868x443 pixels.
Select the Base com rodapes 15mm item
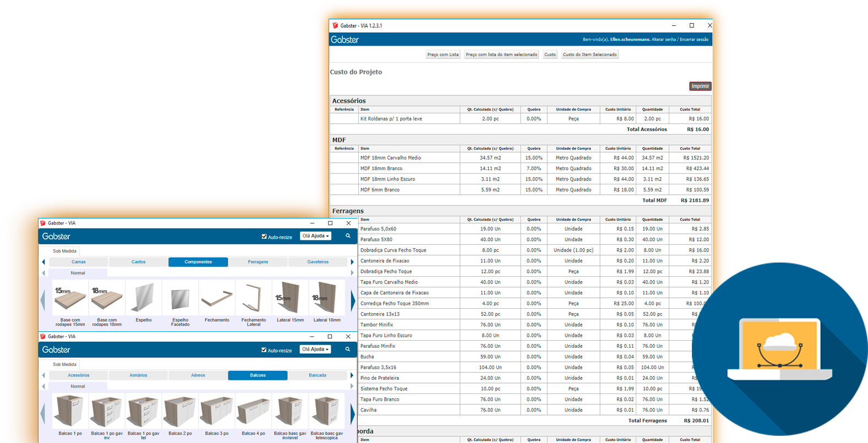click(x=70, y=299)
